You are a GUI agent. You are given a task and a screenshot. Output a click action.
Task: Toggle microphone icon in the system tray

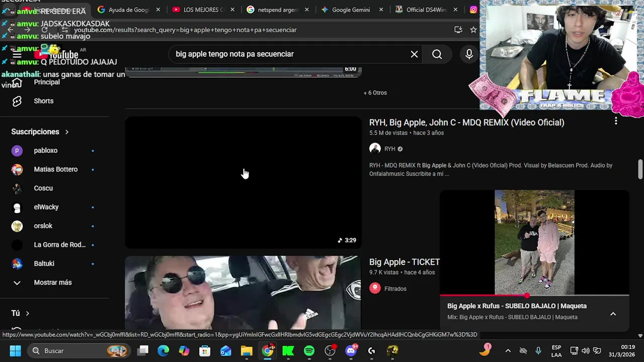point(538,350)
